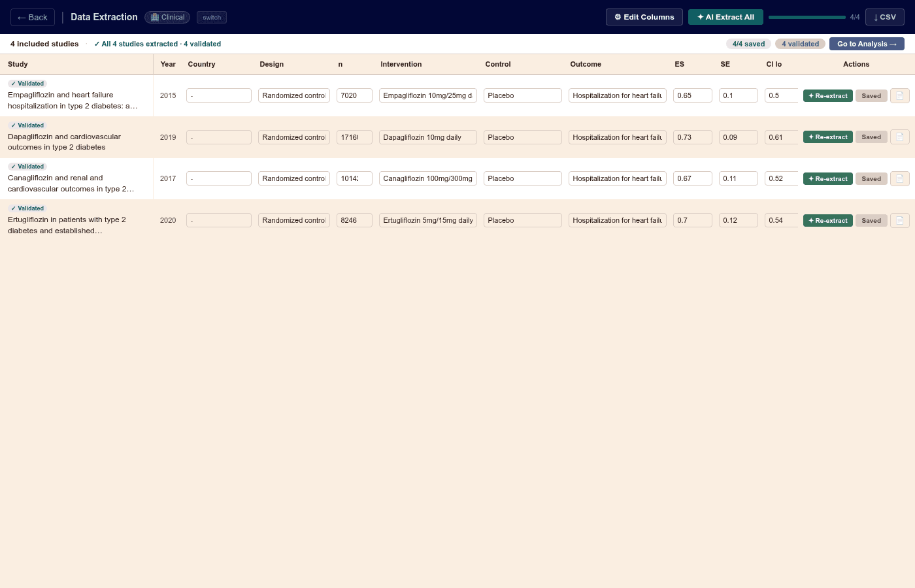Image resolution: width=915 pixels, height=588 pixels.
Task: Select the Dapagliflozin and cardiovascular outcomes title
Action: 64,142
